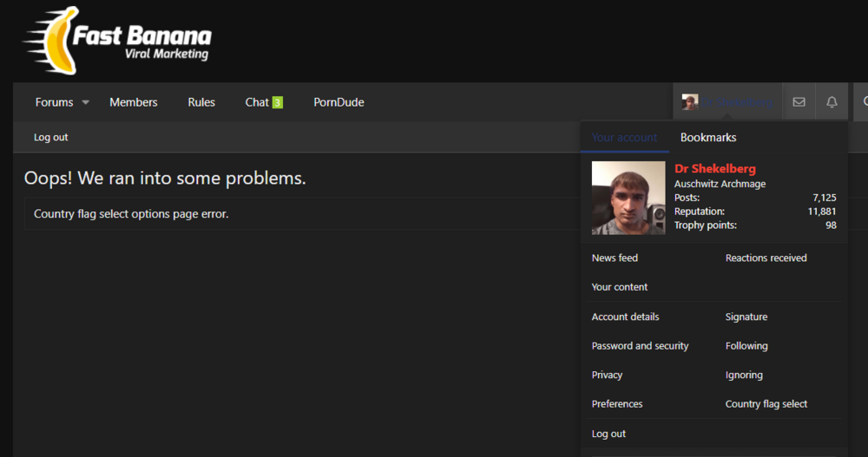Viewport: 868px width, 457px height.
Task: Open the alerts bell icon
Action: (x=832, y=102)
